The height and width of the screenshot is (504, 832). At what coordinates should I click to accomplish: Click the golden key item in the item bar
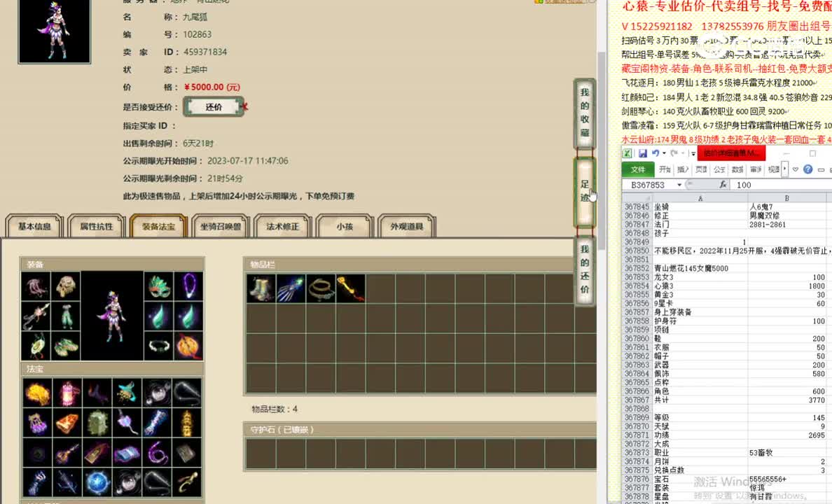[350, 288]
